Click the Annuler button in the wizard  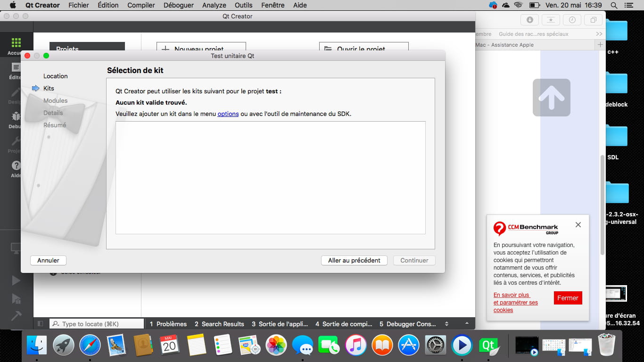49,260
